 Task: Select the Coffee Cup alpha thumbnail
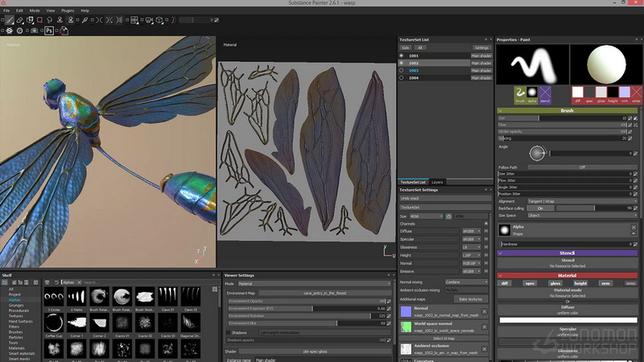tap(54, 323)
